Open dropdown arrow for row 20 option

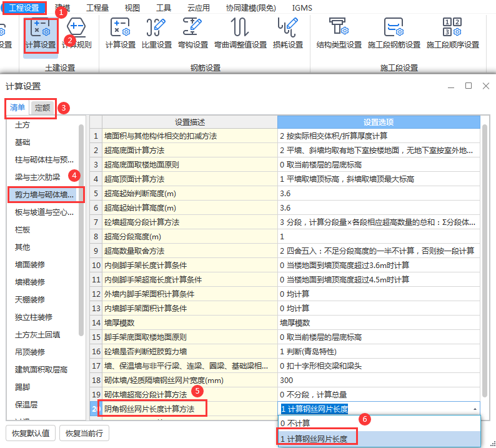pyautogui.click(x=475, y=409)
